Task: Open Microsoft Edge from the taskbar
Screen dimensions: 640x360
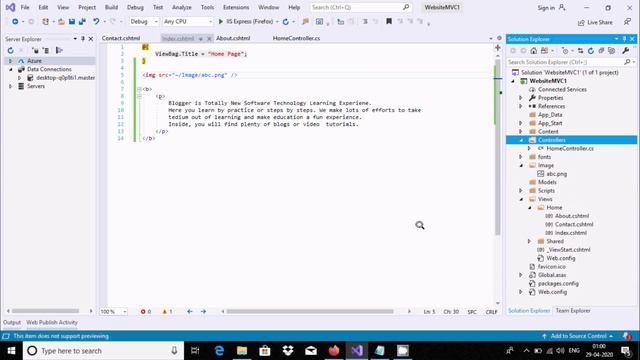Action: 219,351
